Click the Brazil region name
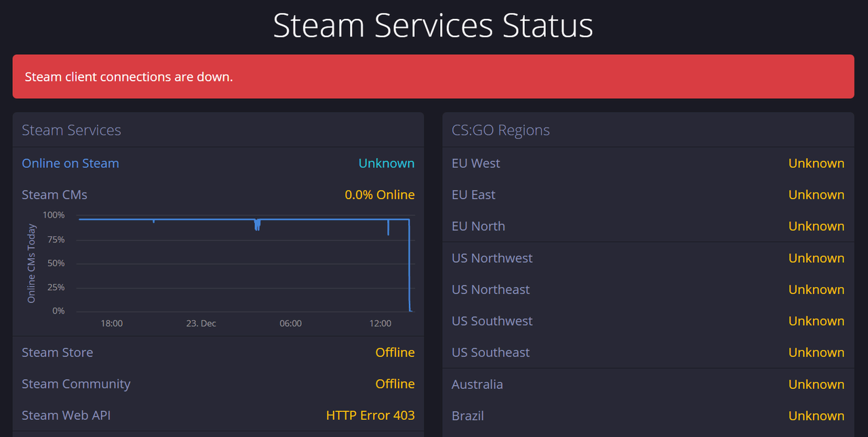 [468, 415]
